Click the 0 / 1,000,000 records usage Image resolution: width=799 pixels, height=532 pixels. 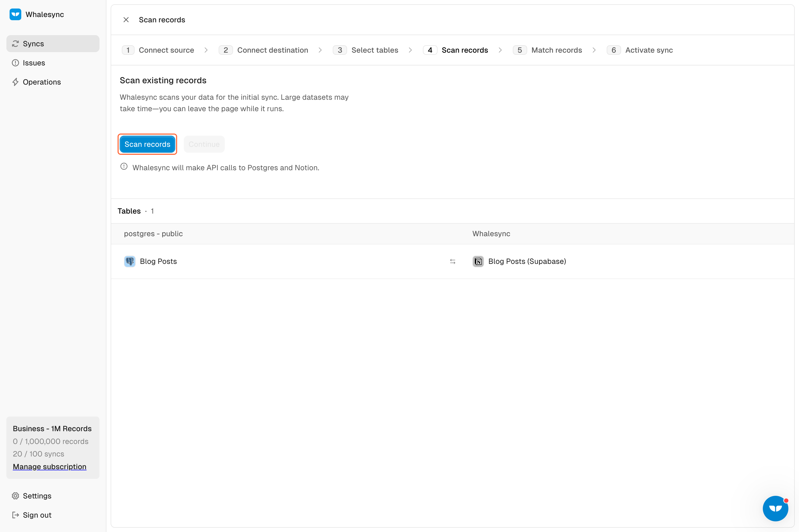(x=51, y=441)
